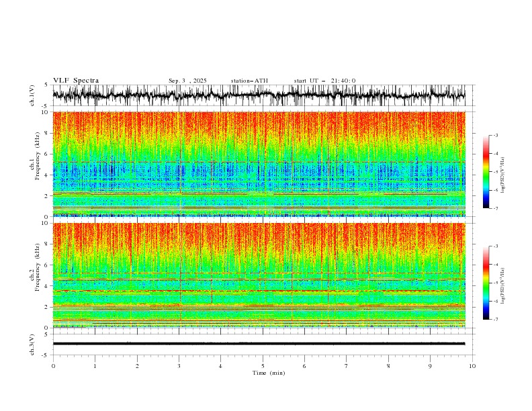Click the ch.1 spectrogram panel
The width and height of the screenshot is (532, 411).
coord(259,164)
